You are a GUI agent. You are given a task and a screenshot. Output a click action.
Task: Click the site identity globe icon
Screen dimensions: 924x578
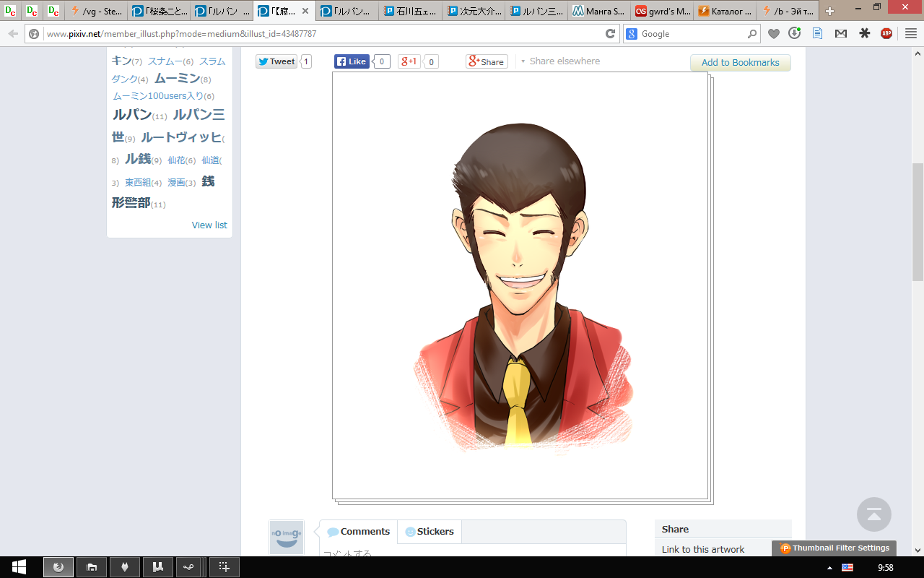[x=34, y=34]
